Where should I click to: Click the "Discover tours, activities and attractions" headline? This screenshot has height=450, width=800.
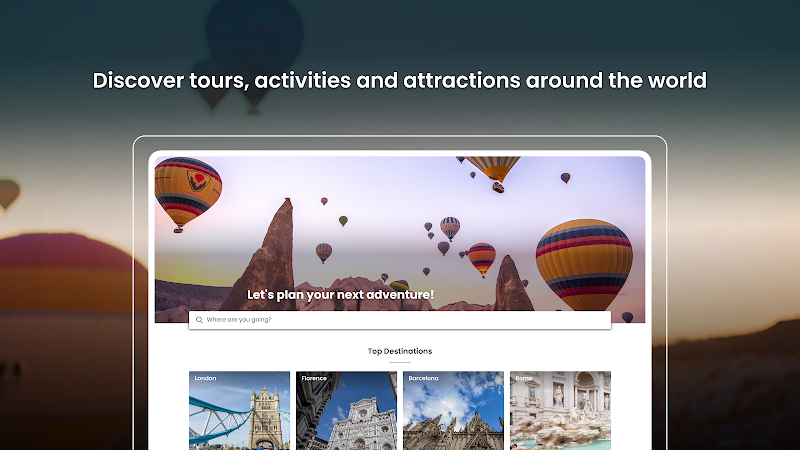(x=399, y=80)
